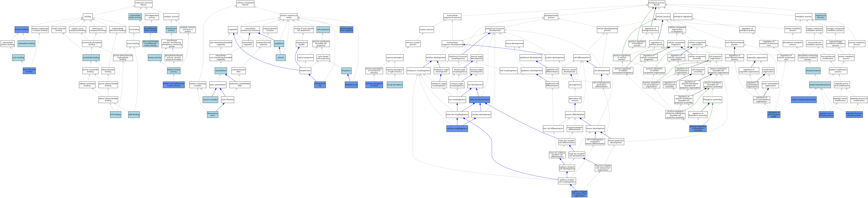Click the 'protein phosphorylation' node
Viewport: 868px width, 198px height.
[x=819, y=85]
